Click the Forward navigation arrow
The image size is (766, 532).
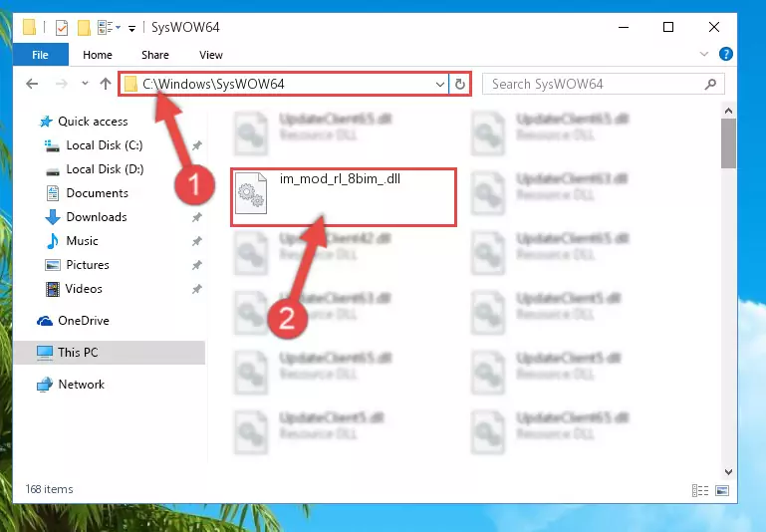click(61, 84)
